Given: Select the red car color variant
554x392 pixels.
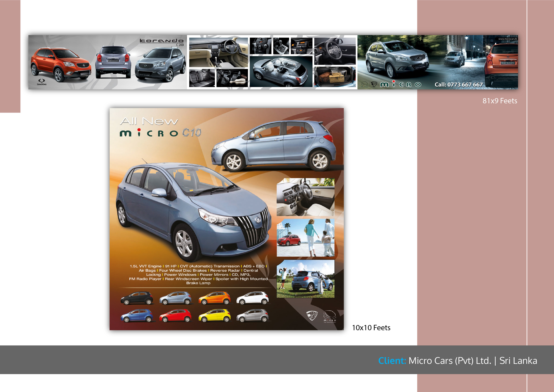Looking at the screenshot, I should [175, 316].
